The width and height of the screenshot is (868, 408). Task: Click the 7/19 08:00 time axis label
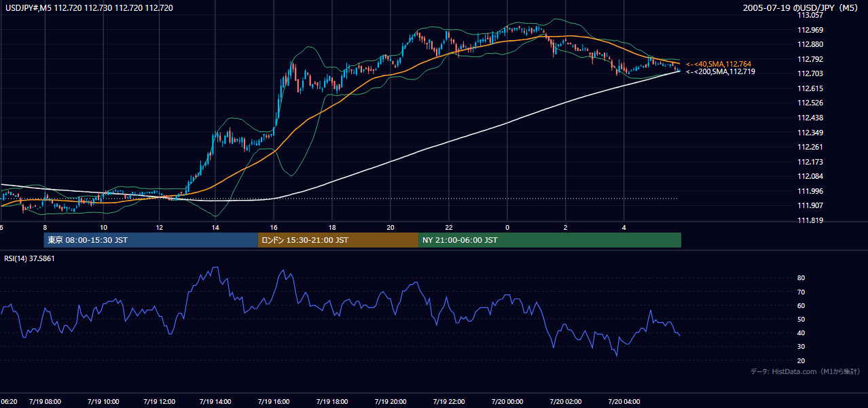(45, 401)
